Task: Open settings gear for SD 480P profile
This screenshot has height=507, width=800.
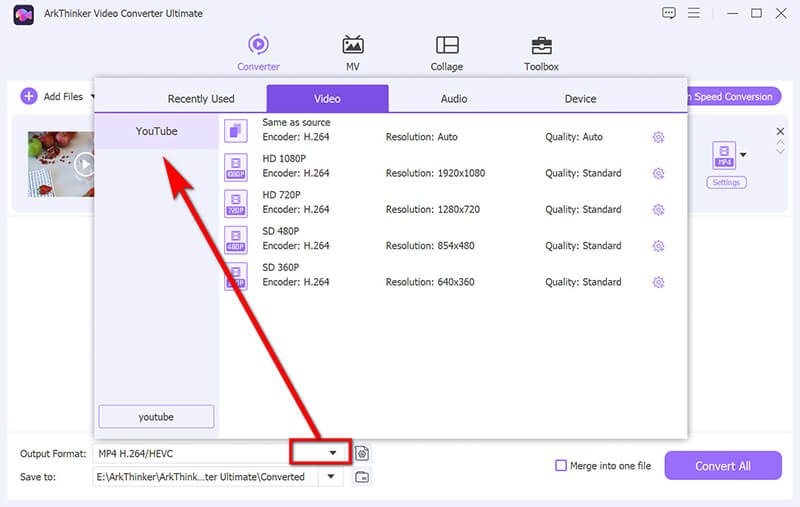Action: click(658, 246)
